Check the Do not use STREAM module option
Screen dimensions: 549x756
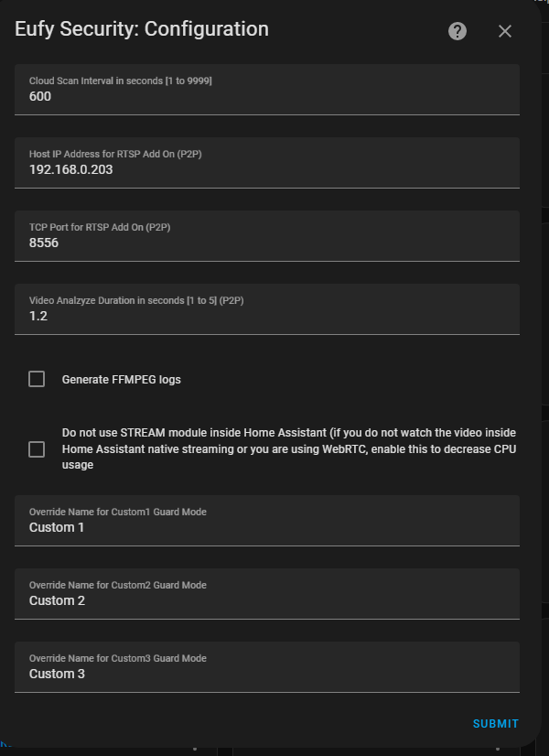coord(37,448)
